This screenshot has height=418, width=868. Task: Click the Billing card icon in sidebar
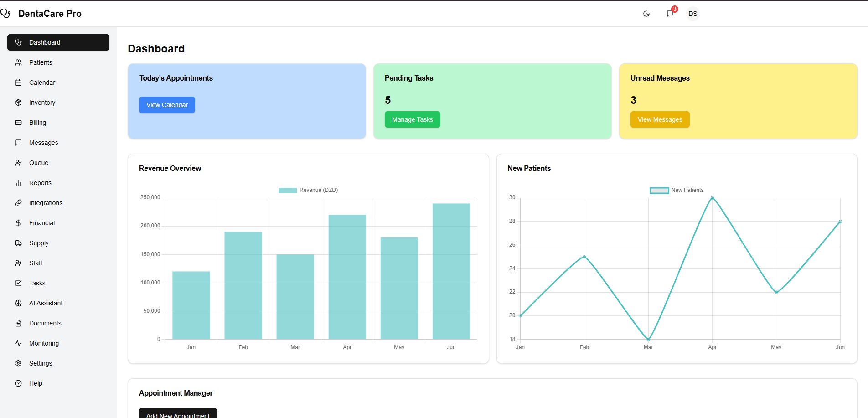click(18, 123)
